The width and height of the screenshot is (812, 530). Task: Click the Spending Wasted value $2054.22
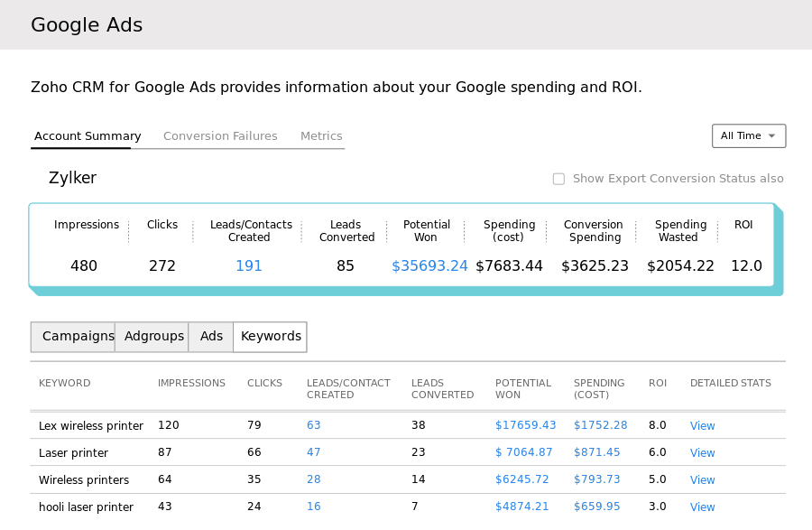click(x=680, y=265)
